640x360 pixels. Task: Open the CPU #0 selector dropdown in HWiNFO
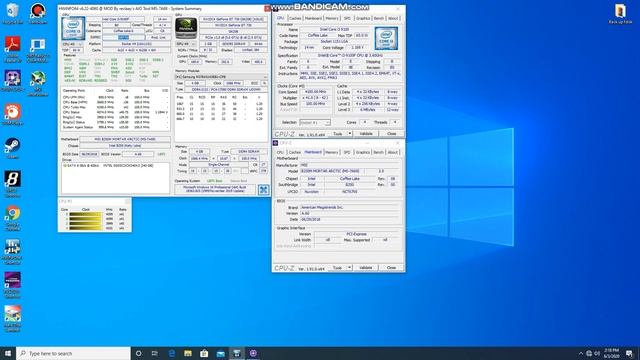coord(72,44)
